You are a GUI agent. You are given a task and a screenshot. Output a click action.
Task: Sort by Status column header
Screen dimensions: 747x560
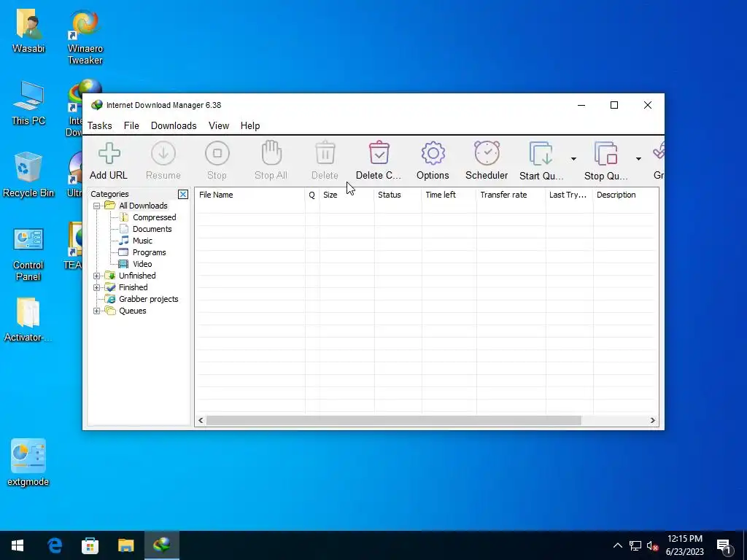[x=398, y=195]
